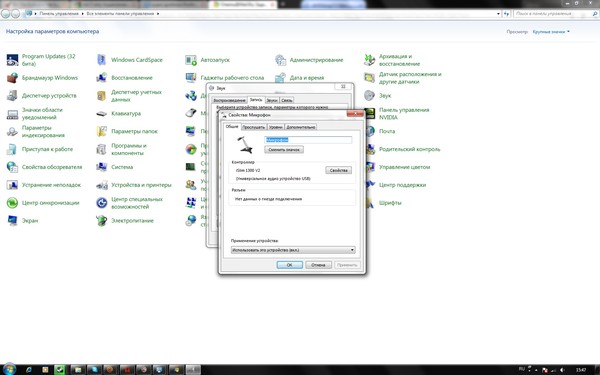Open Центр специальных возможностей item
The height and width of the screenshot is (375, 600).
130,203
